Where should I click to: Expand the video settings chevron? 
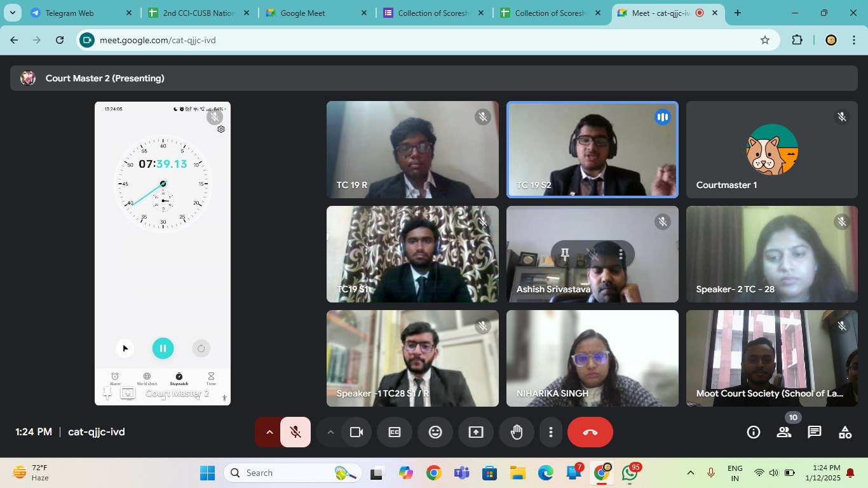pyautogui.click(x=330, y=432)
